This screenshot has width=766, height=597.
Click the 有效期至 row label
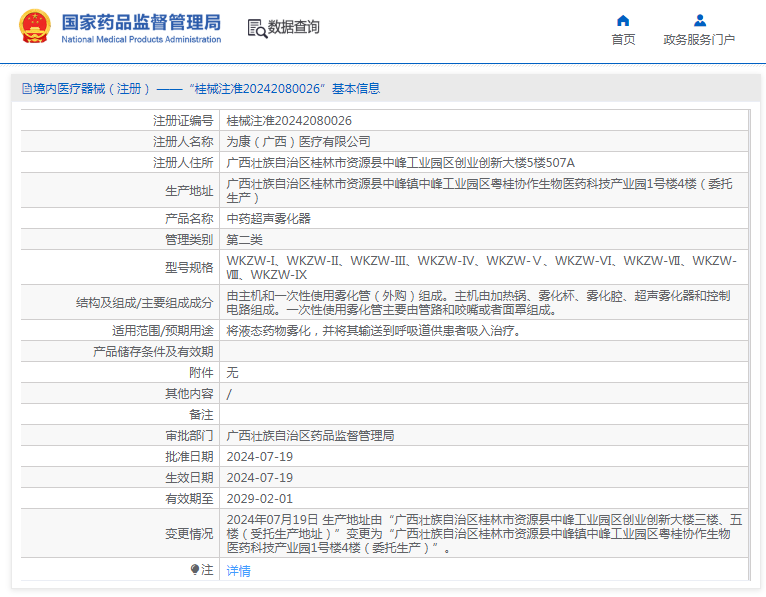189,499
